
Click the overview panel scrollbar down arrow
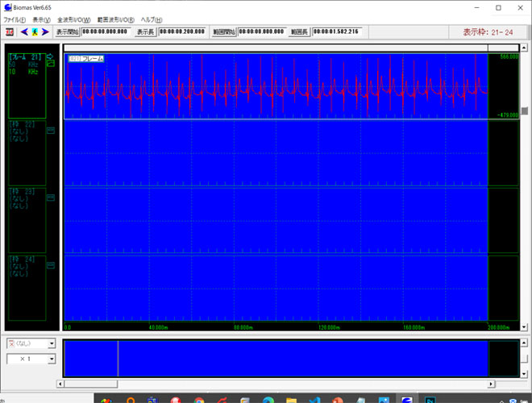pos(524,374)
